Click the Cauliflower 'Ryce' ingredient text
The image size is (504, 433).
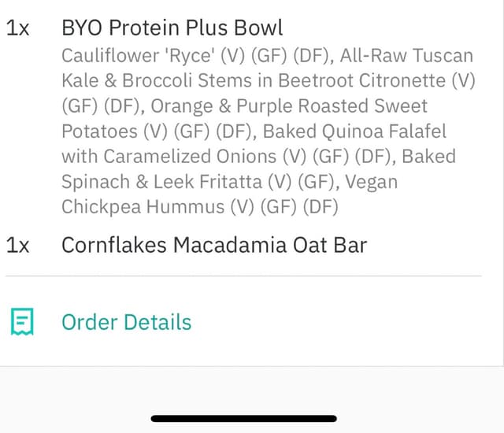click(x=138, y=56)
